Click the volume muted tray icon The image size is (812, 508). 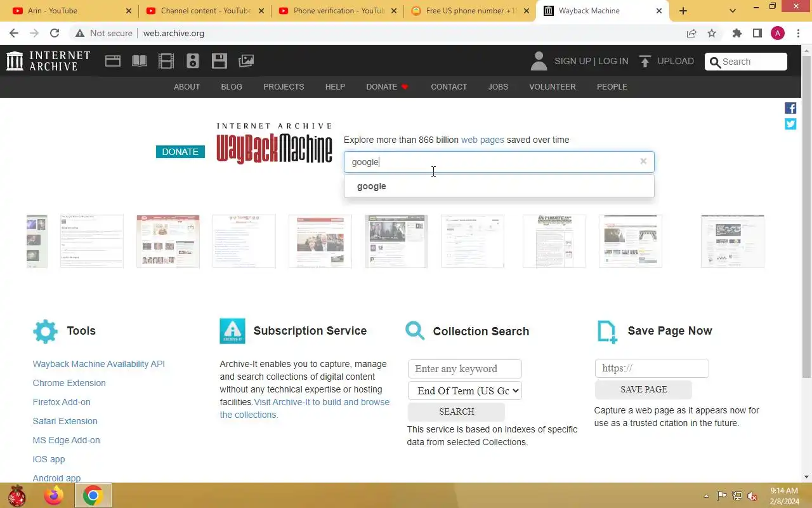pos(752,496)
